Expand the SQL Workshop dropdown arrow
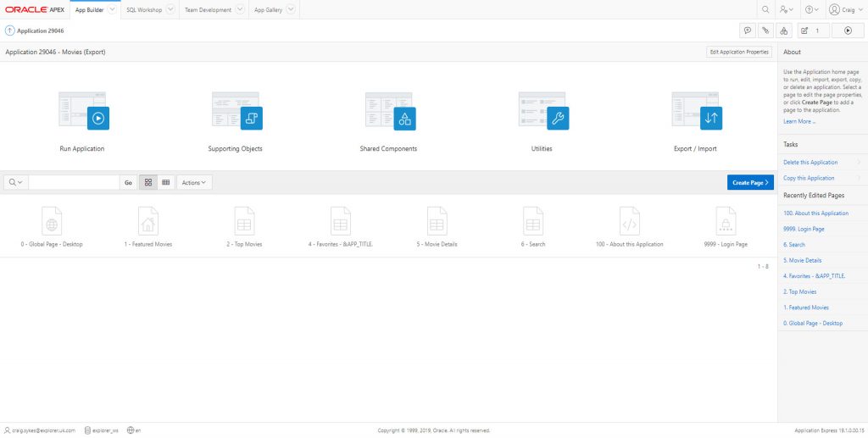Image resolution: width=868 pixels, height=438 pixels. tap(170, 9)
